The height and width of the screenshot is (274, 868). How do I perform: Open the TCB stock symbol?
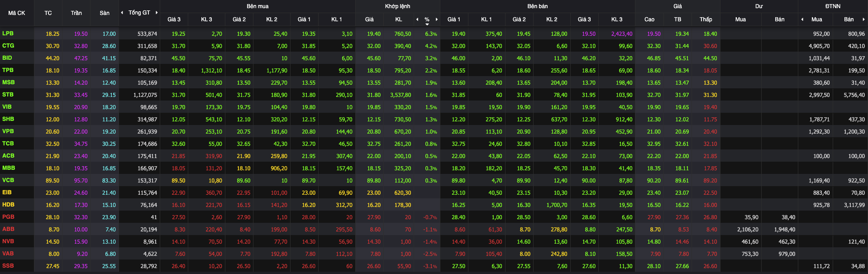[x=8, y=144]
